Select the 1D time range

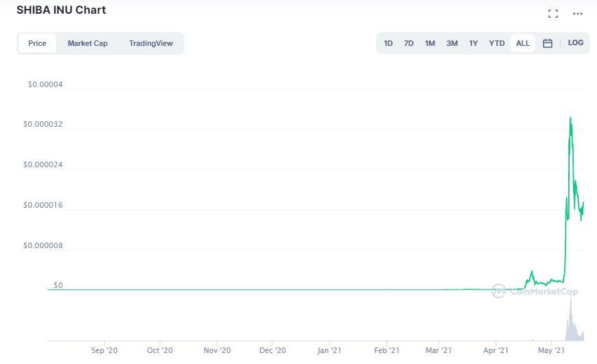tap(388, 43)
